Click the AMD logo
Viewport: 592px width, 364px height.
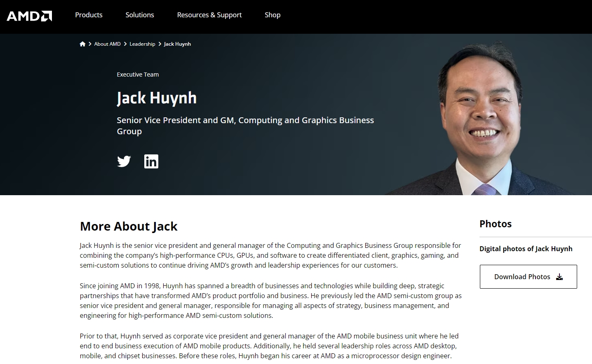click(x=29, y=16)
